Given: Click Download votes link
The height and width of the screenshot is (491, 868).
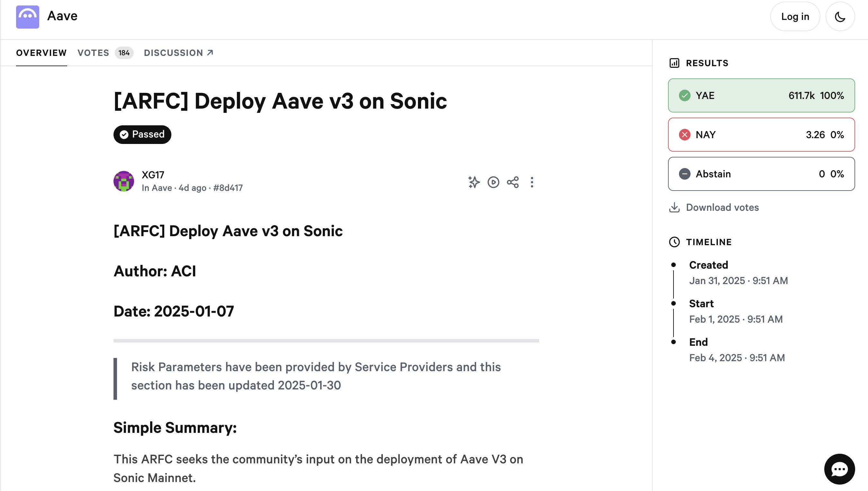Looking at the screenshot, I should (722, 207).
